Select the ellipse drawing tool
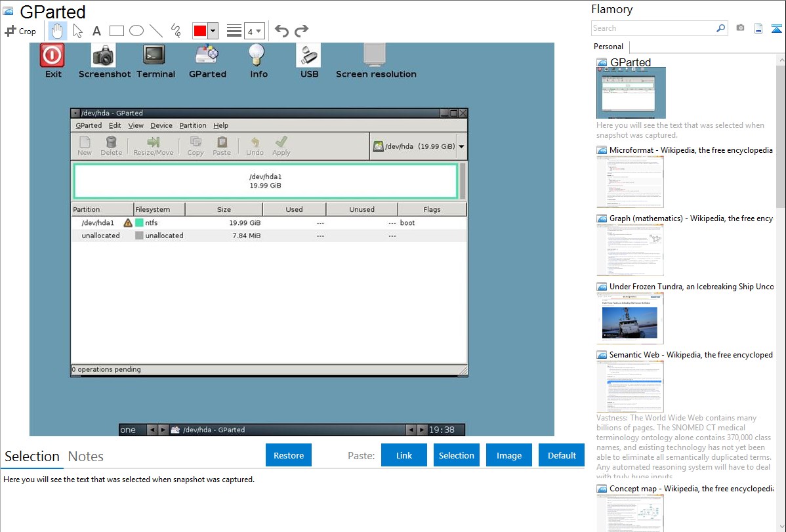 pos(136,31)
